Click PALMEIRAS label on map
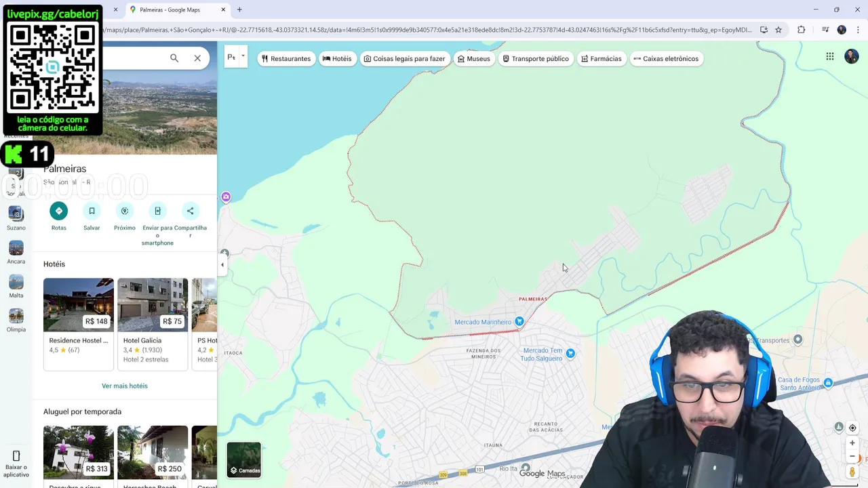 pos(533,299)
